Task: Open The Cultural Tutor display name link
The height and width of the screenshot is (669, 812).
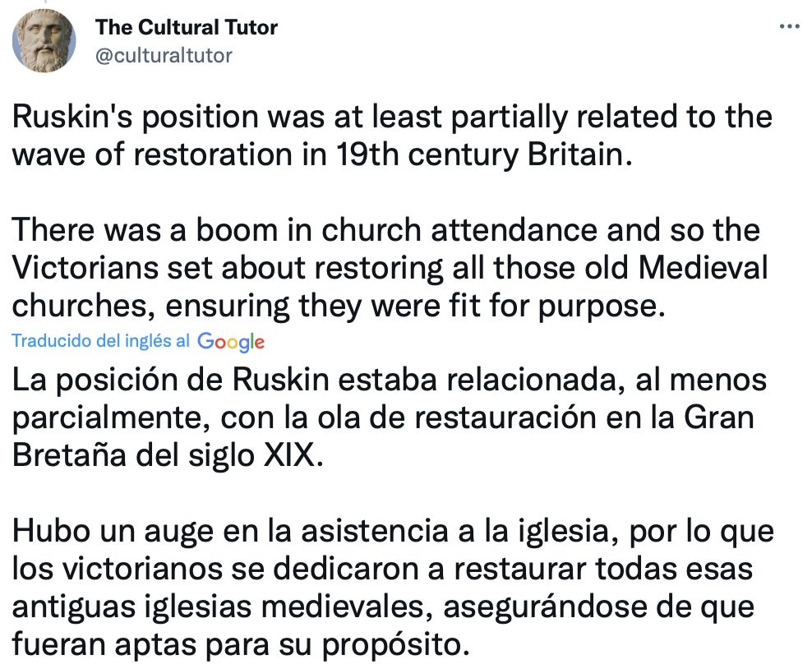Action: (x=187, y=27)
